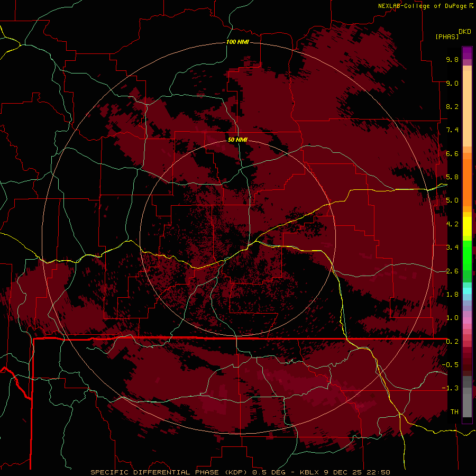
Task: Click the 5.8 value on the color scale
Action: point(452,177)
